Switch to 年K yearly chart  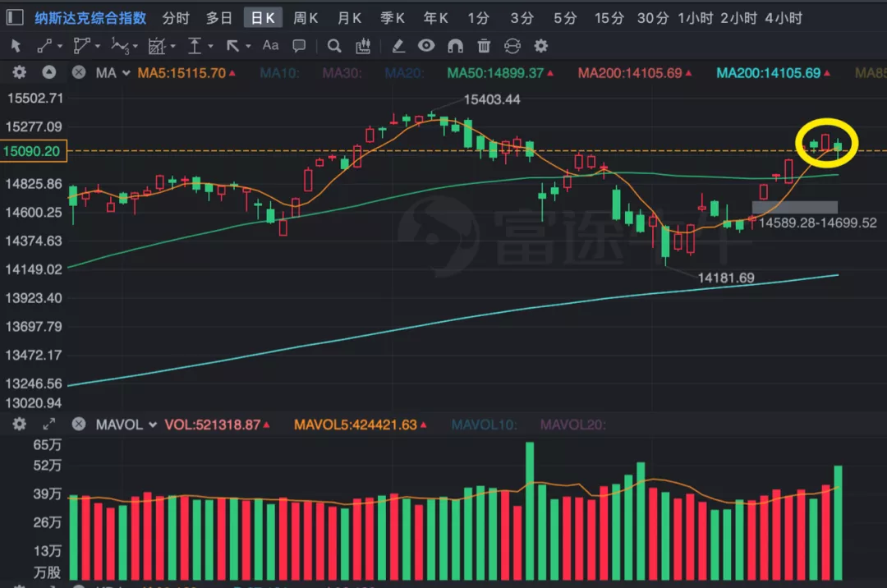(x=436, y=18)
